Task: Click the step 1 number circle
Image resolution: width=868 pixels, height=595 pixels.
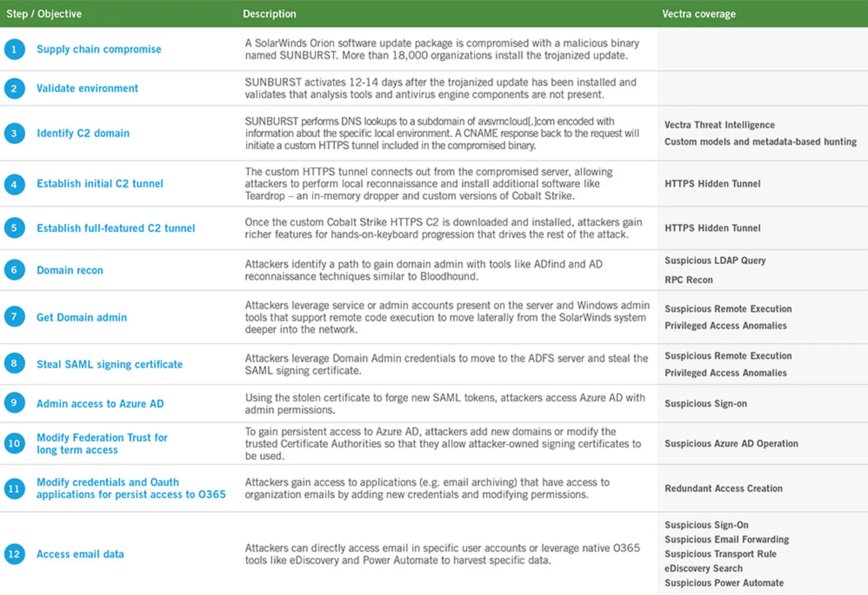Action: point(14,49)
